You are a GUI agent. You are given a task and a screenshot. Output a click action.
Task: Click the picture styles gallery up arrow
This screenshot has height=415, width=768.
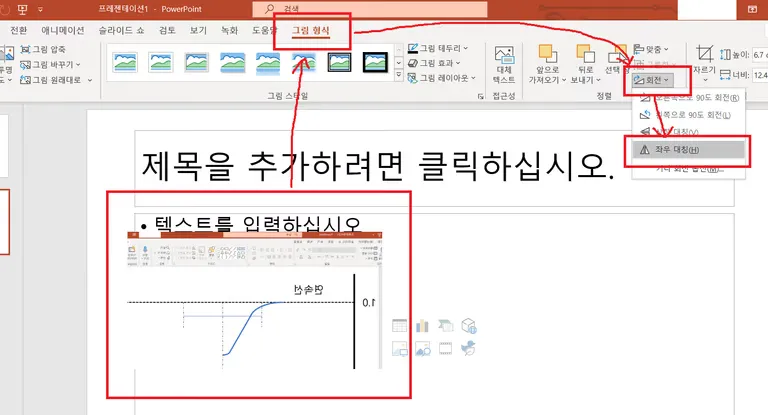(399, 50)
